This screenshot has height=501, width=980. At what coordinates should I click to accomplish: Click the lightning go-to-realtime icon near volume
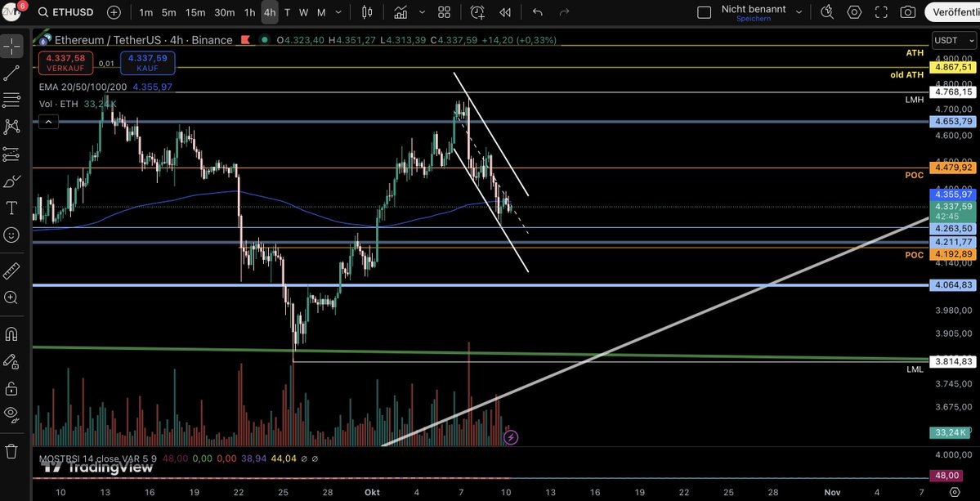[x=511, y=436]
